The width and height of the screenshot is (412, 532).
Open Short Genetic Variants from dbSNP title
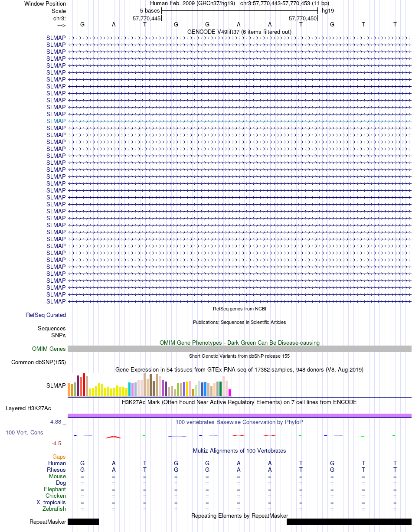click(x=239, y=356)
